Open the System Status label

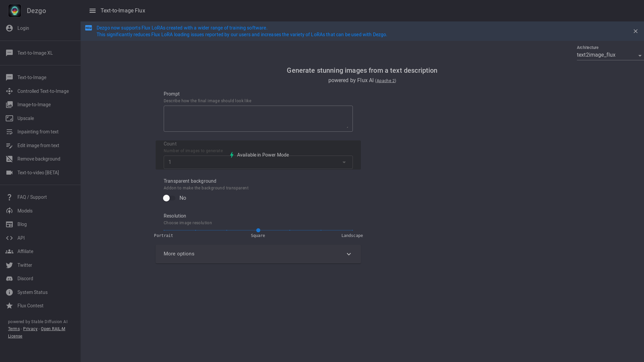click(x=33, y=292)
